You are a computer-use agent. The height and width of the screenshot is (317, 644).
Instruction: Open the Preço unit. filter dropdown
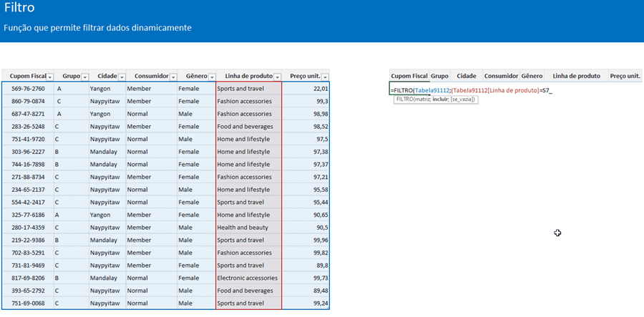click(325, 77)
